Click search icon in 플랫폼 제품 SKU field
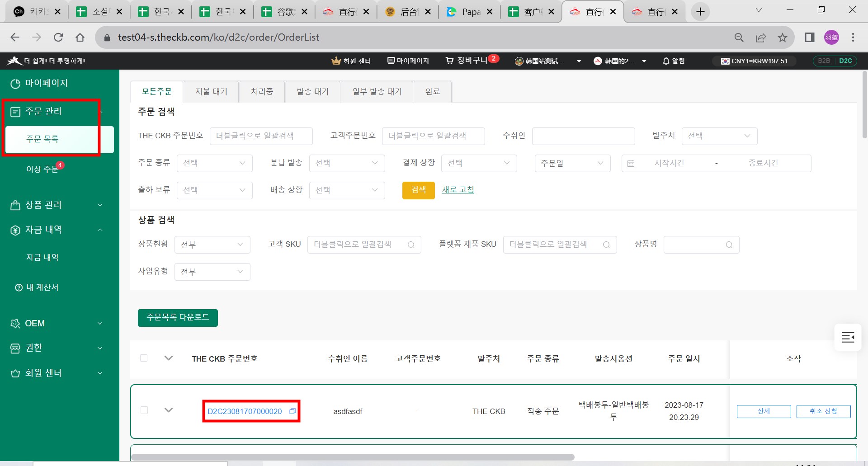868x466 pixels. click(606, 245)
